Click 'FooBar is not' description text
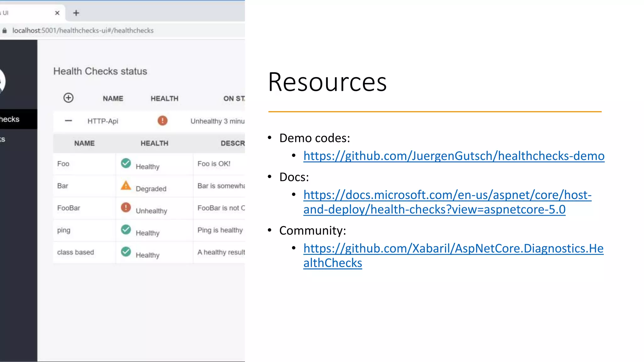The height and width of the screenshot is (362, 644). [221, 208]
